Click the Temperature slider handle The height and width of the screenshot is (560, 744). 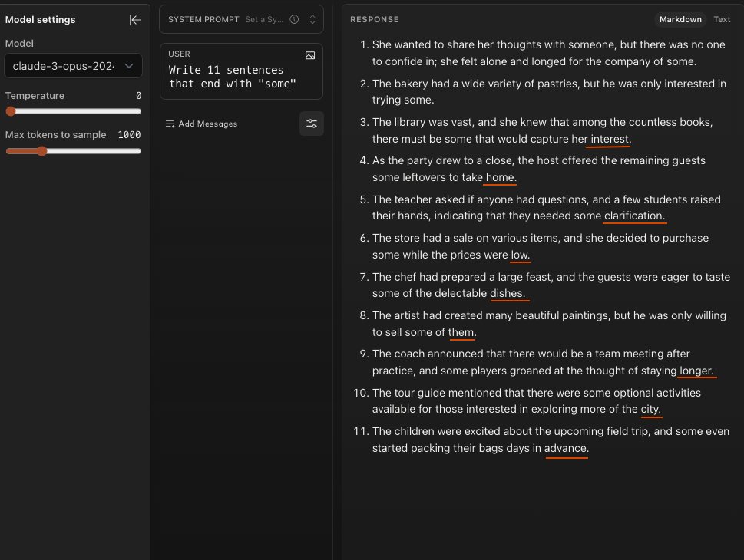[11, 111]
